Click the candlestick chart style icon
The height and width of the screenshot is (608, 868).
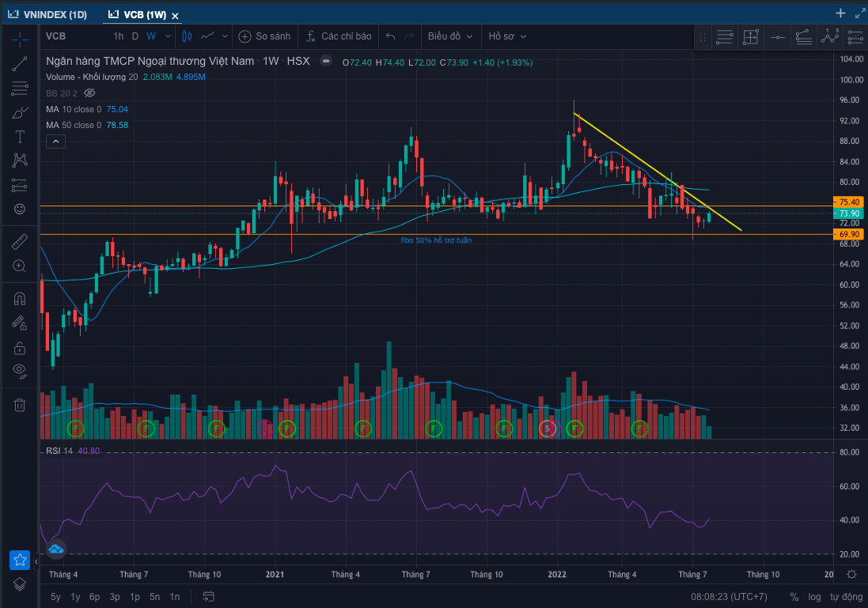pyautogui.click(x=187, y=36)
